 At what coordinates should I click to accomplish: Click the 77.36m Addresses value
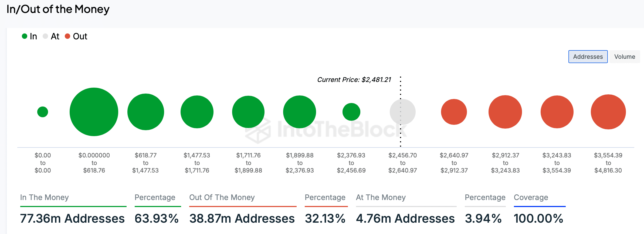click(x=72, y=218)
